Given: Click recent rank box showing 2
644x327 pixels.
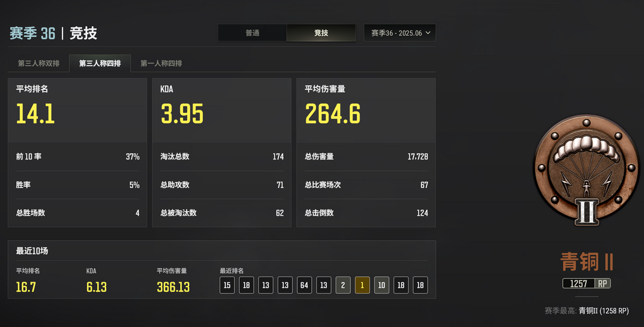Looking at the screenshot, I should [x=343, y=285].
